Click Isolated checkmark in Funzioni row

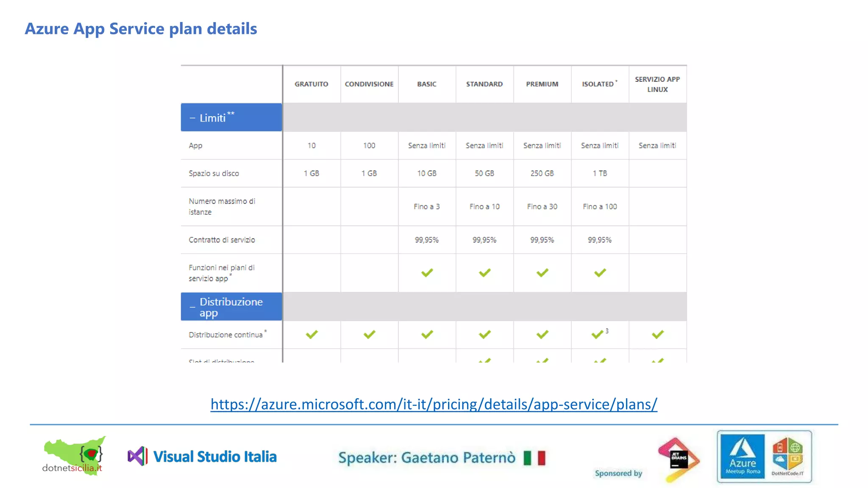[600, 273]
